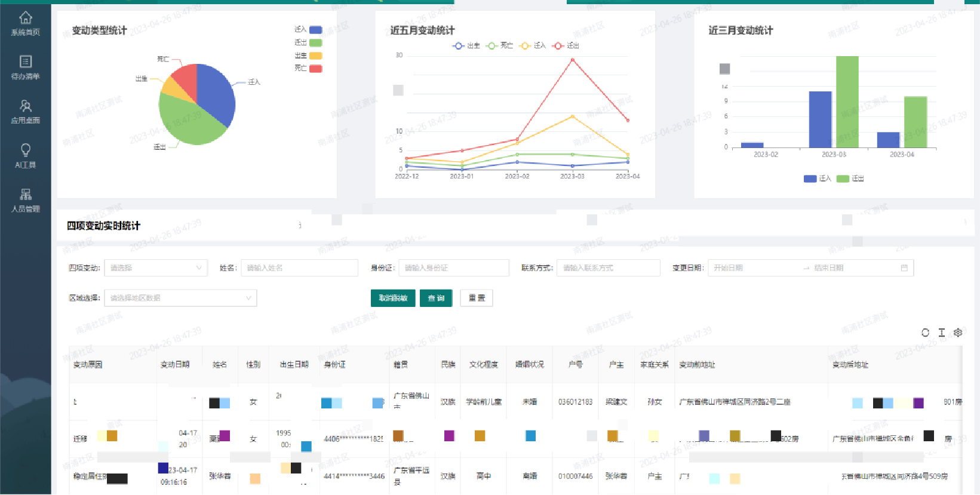The image size is (980, 495).
Task: Click the table density icon
Action: click(942, 333)
